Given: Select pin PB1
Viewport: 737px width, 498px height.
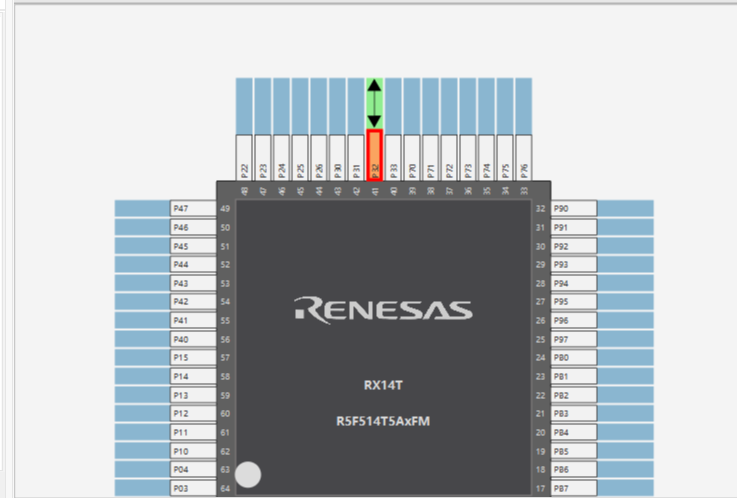Looking at the screenshot, I should pyautogui.click(x=574, y=376).
